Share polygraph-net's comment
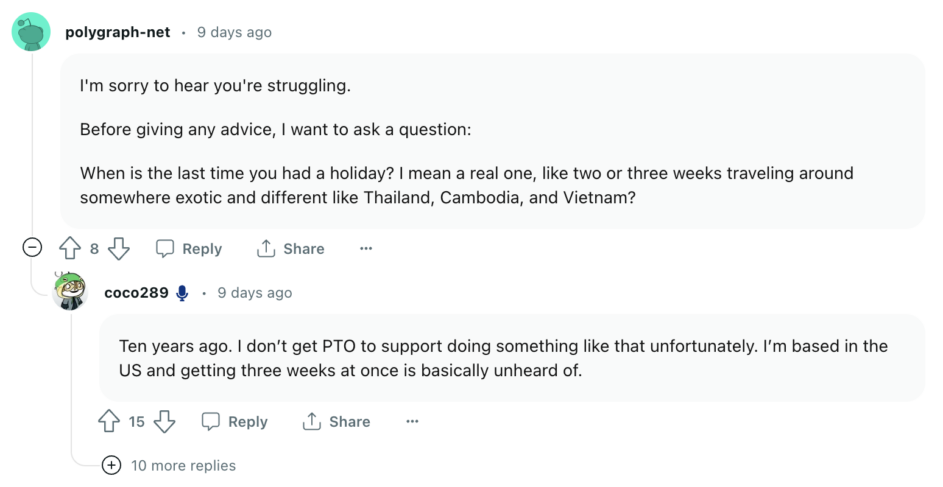This screenshot has height=487, width=943. pos(290,248)
